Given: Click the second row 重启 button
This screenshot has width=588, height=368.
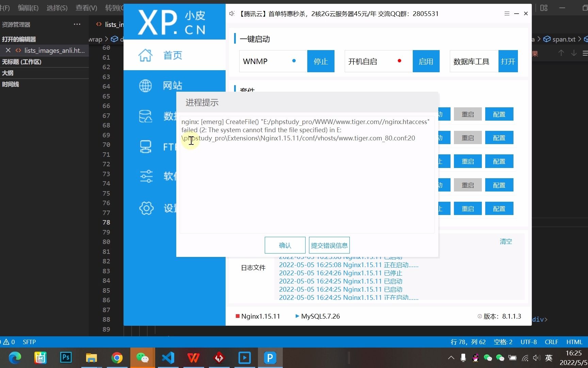Looking at the screenshot, I should (468, 138).
